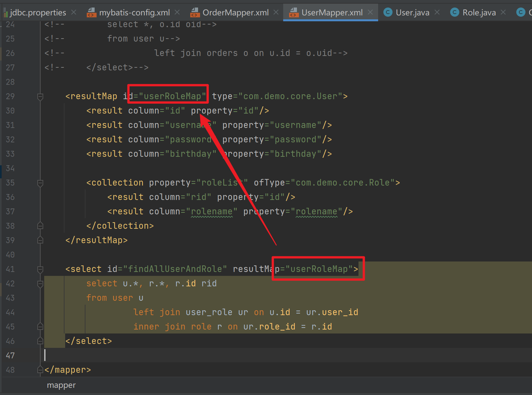This screenshot has width=532, height=395.
Task: Click the property="username" value
Action: 295,125
